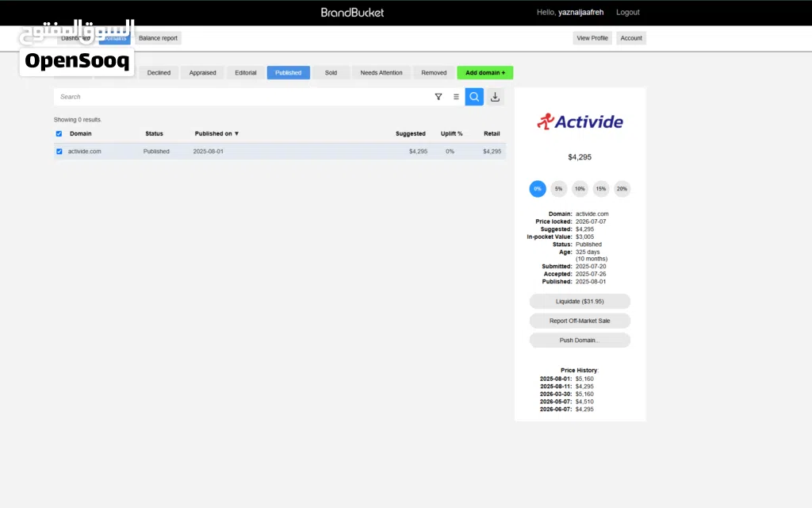The height and width of the screenshot is (508, 812).
Task: Click the $4,295 price under the logo
Action: 580,157
